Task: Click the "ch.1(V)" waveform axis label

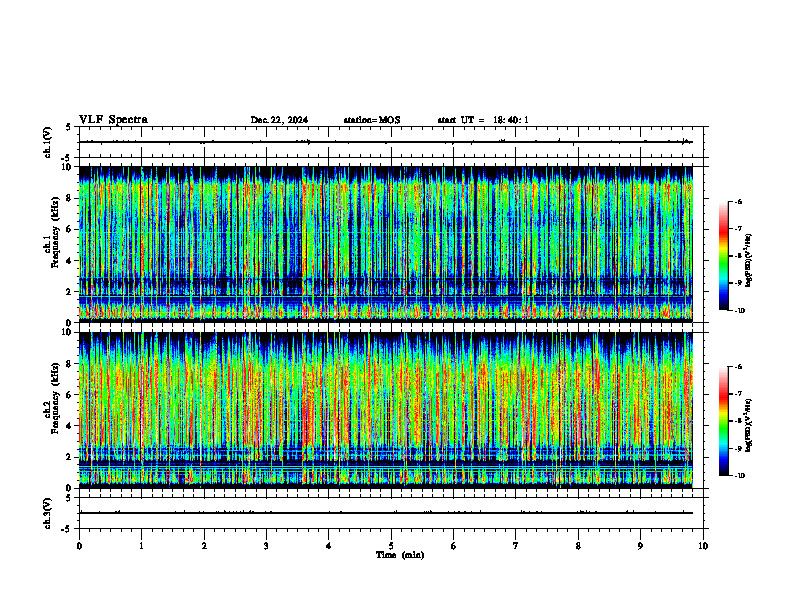Action: tap(48, 142)
